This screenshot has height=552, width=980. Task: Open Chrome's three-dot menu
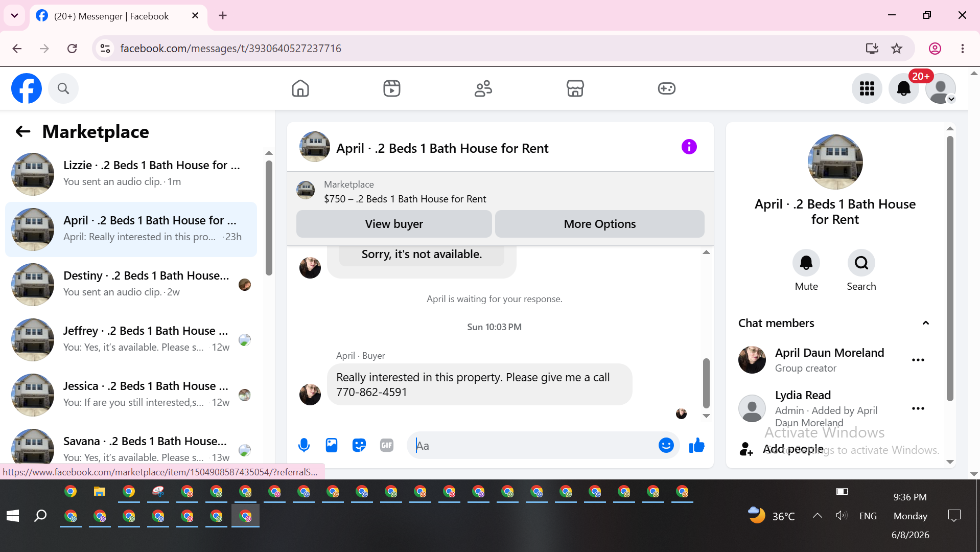[x=963, y=49]
